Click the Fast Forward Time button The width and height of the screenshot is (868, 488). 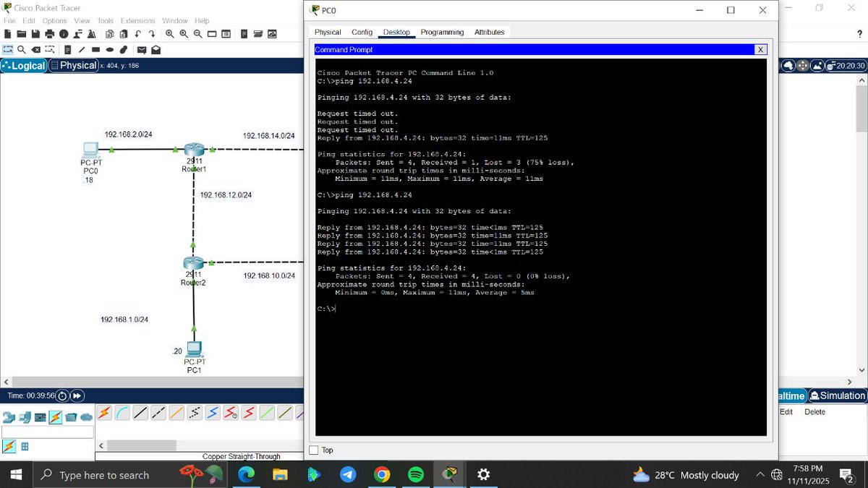(x=76, y=395)
